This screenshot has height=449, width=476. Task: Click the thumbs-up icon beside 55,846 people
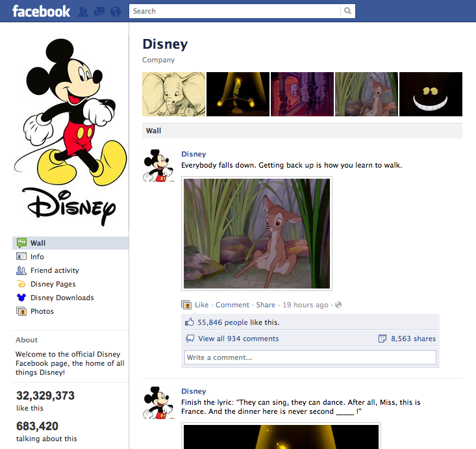(190, 322)
